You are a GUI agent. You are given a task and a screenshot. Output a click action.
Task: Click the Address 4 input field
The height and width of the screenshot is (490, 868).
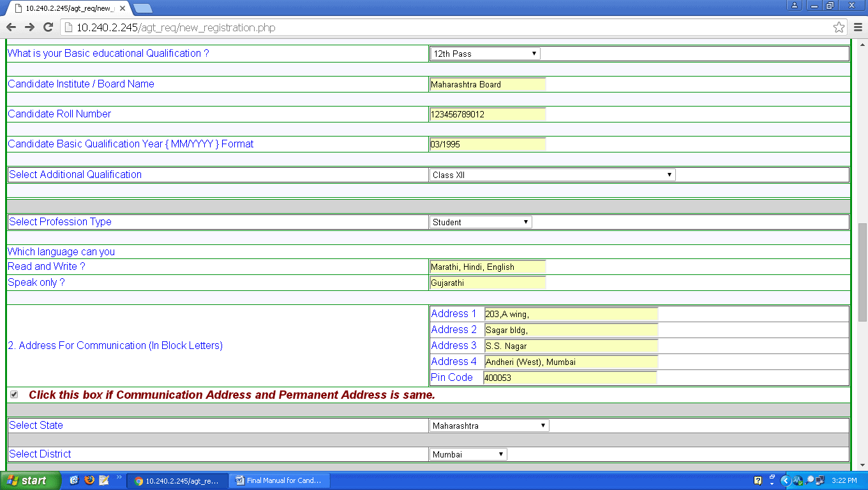click(571, 362)
